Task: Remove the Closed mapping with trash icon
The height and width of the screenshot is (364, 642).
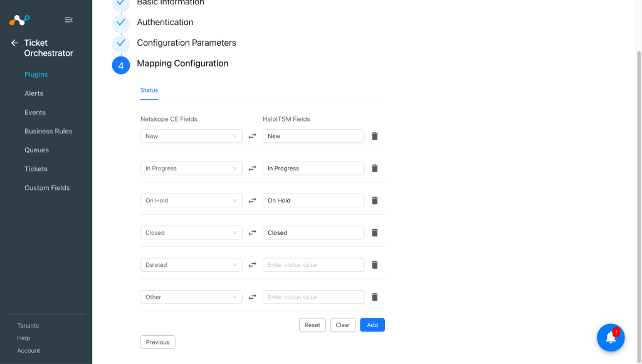Action: 374,232
